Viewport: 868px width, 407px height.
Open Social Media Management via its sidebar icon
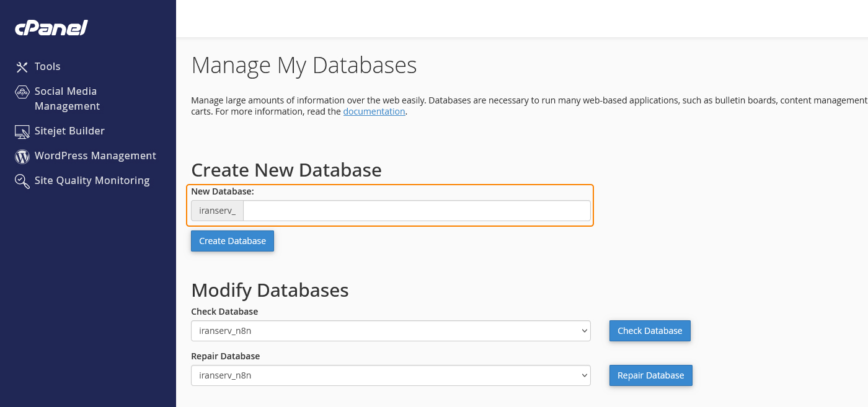point(21,91)
